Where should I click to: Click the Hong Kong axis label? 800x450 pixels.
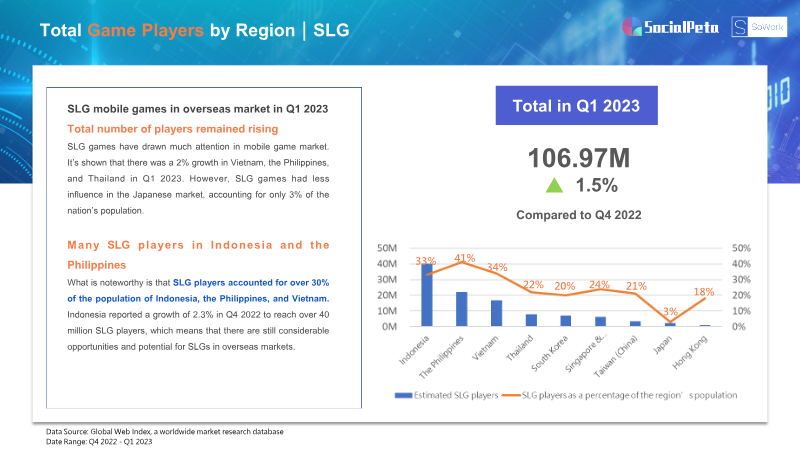coord(690,352)
